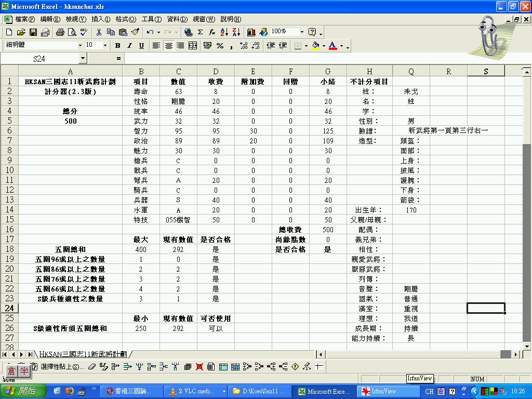Increase indent icon

click(x=283, y=46)
